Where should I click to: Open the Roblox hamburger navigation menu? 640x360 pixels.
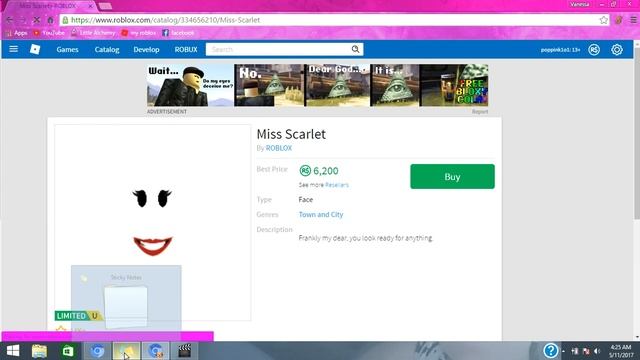13,49
